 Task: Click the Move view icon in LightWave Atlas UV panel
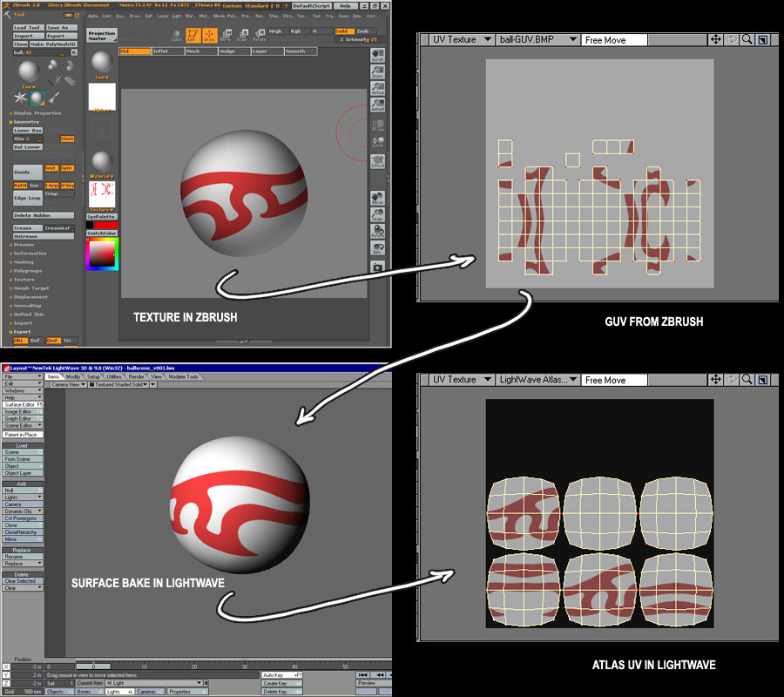coord(715,380)
